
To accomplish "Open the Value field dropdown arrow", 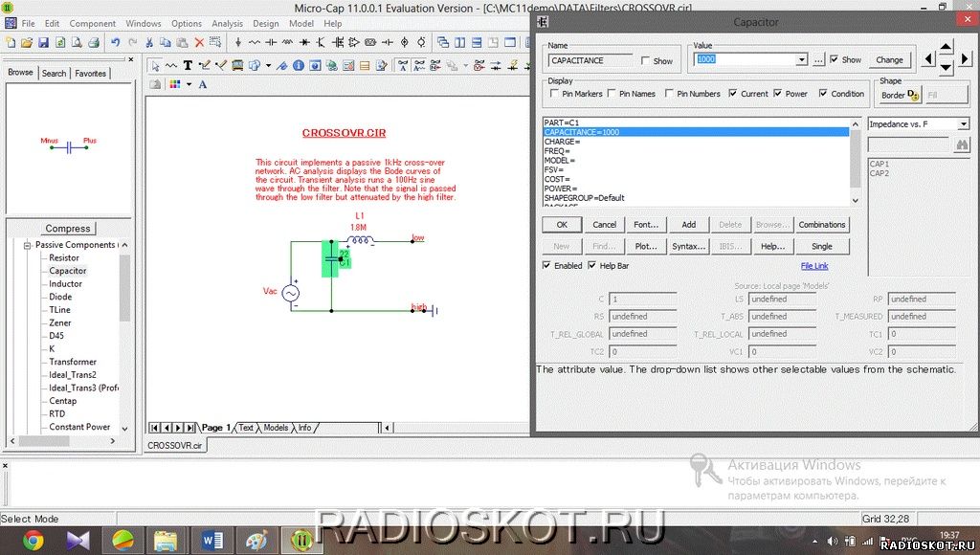I will [802, 60].
